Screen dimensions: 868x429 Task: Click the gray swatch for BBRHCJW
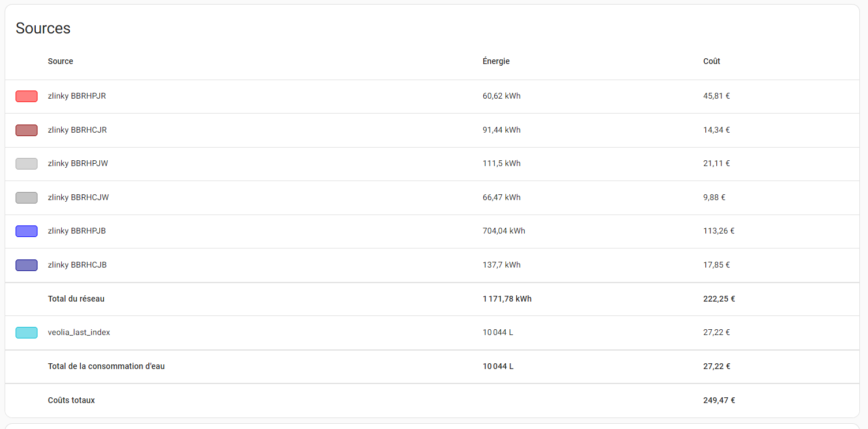click(x=27, y=198)
